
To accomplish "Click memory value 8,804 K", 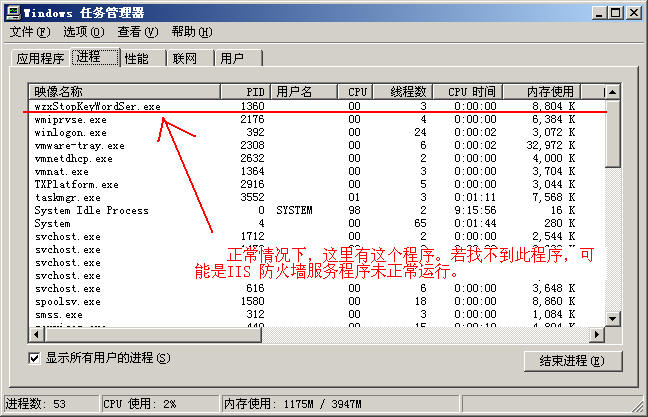I will (554, 106).
